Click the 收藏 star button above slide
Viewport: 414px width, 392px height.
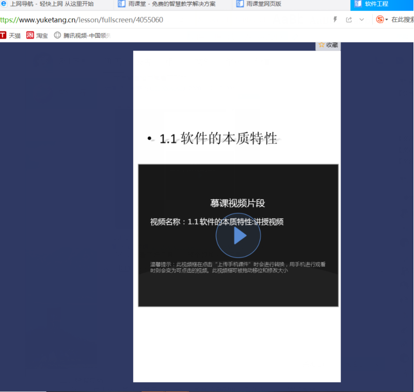328,45
